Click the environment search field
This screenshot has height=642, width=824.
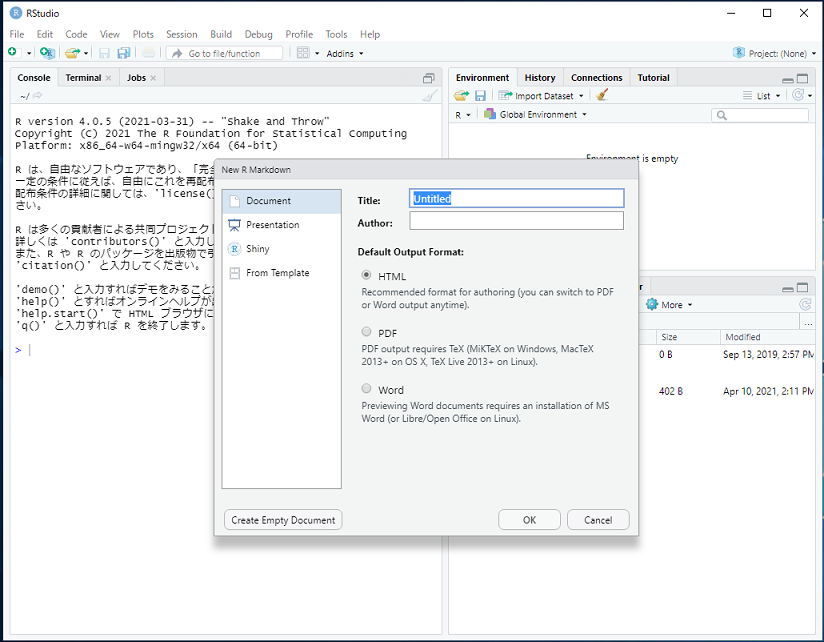[x=760, y=115]
